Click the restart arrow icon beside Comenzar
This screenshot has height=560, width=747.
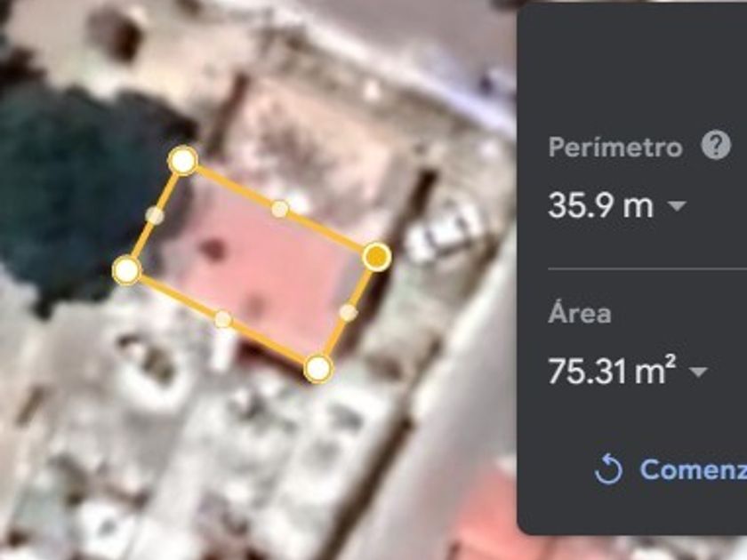coord(608,469)
